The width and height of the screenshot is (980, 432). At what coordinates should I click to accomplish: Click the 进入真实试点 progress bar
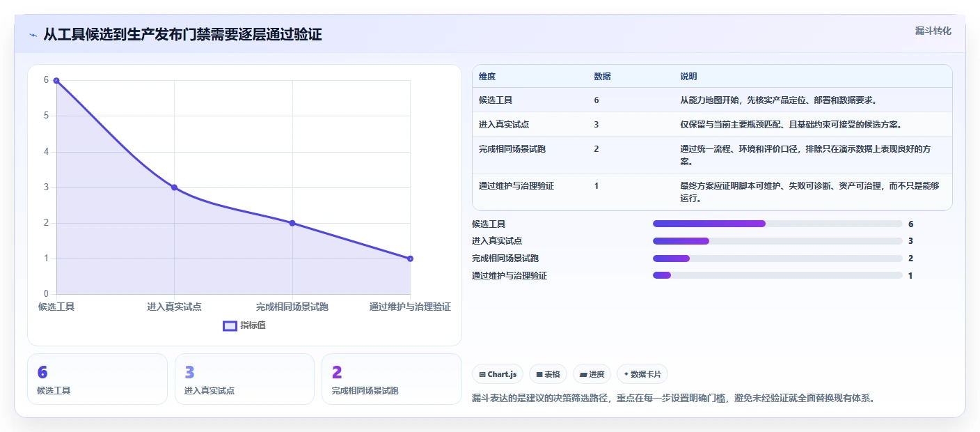tap(777, 241)
